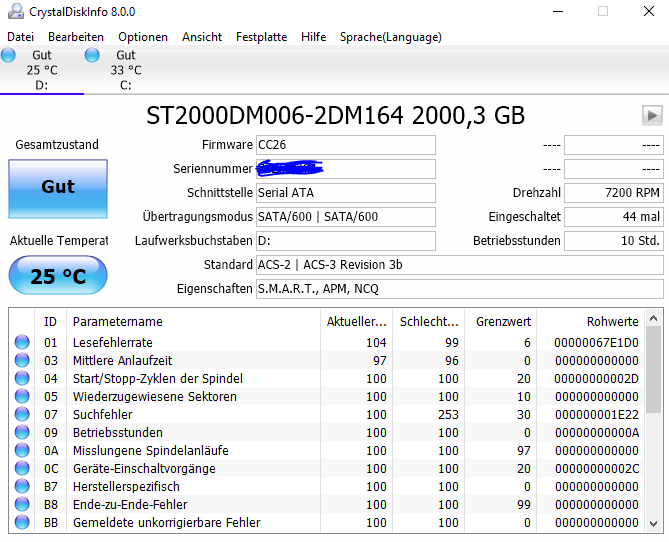Open the Festplatte menu
Screen dimensions: 669x542
262,37
